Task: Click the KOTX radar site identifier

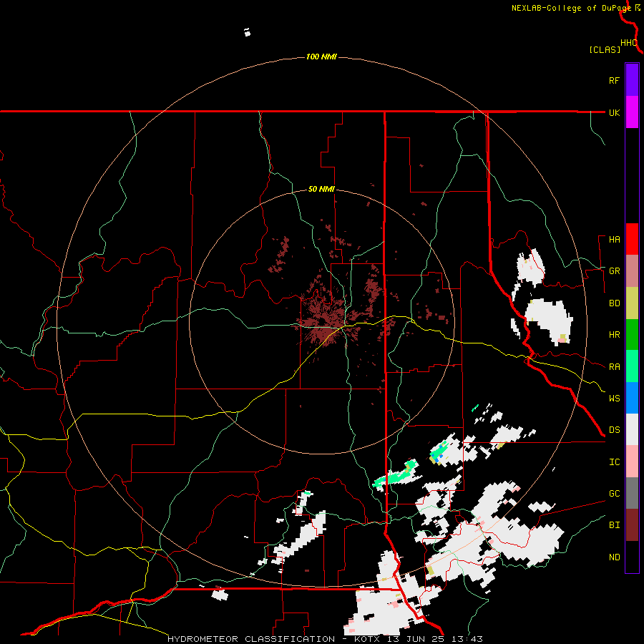Action: 365,639
